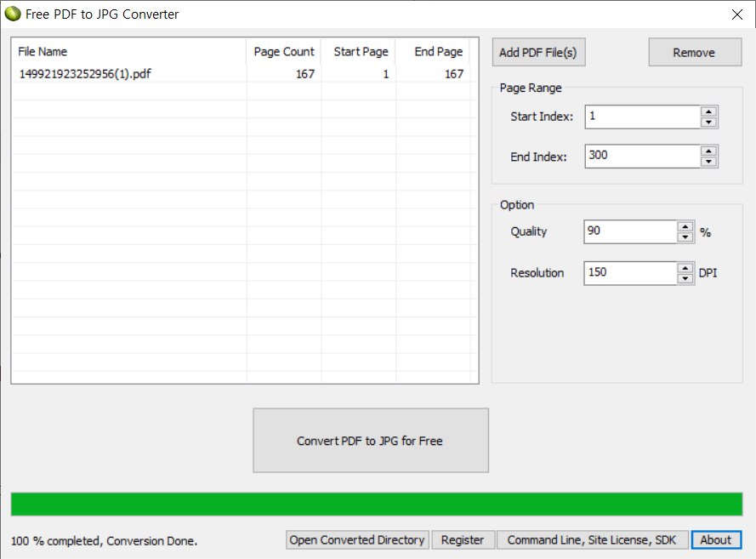Select file 149921923252956(1).pdf in list
Screen dimensions: 756x559
click(x=85, y=74)
